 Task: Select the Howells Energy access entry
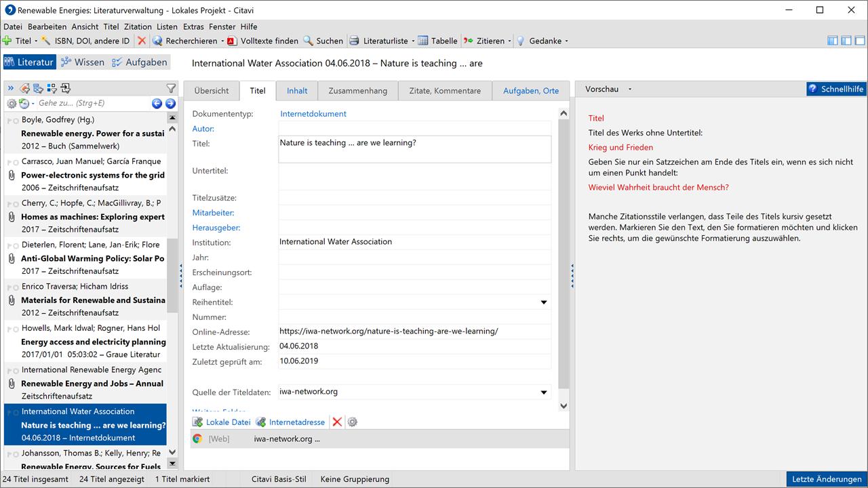(x=85, y=342)
